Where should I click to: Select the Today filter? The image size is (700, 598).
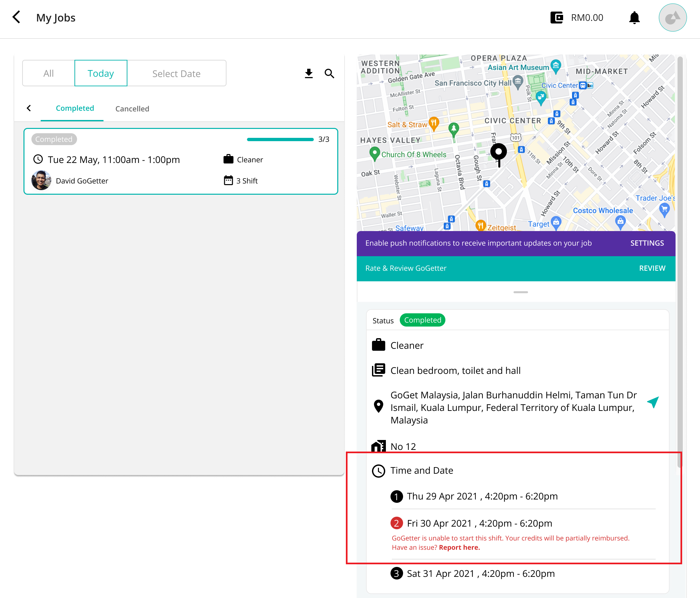coord(101,73)
